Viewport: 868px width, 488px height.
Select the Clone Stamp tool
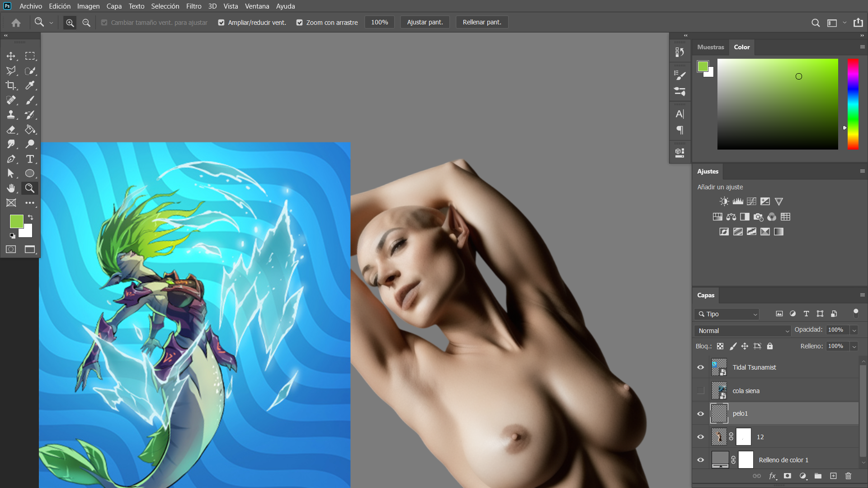[x=11, y=115]
